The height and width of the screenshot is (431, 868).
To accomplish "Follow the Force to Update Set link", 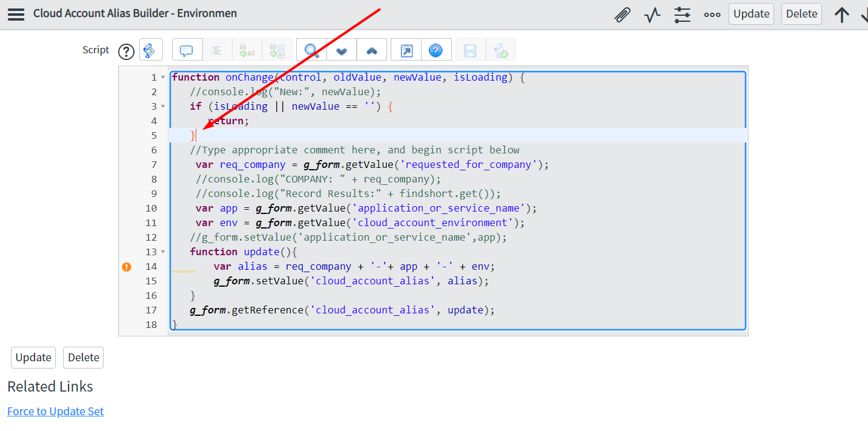I will [x=55, y=411].
